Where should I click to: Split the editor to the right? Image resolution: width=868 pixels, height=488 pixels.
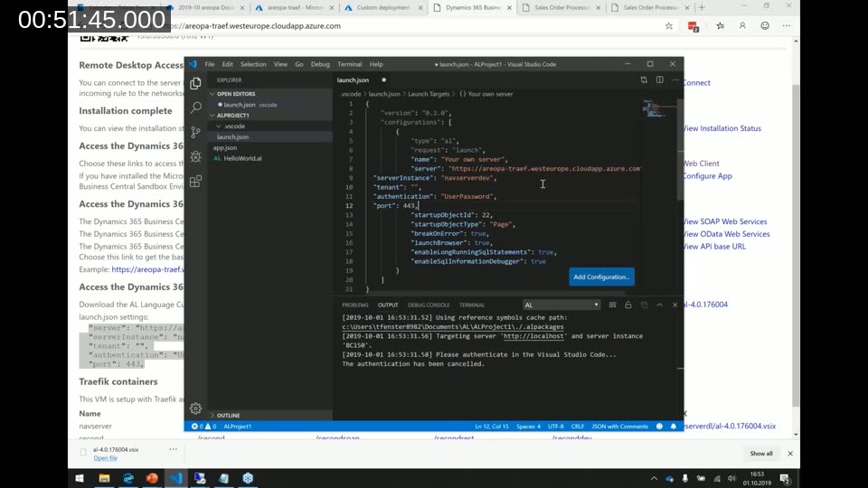[659, 80]
